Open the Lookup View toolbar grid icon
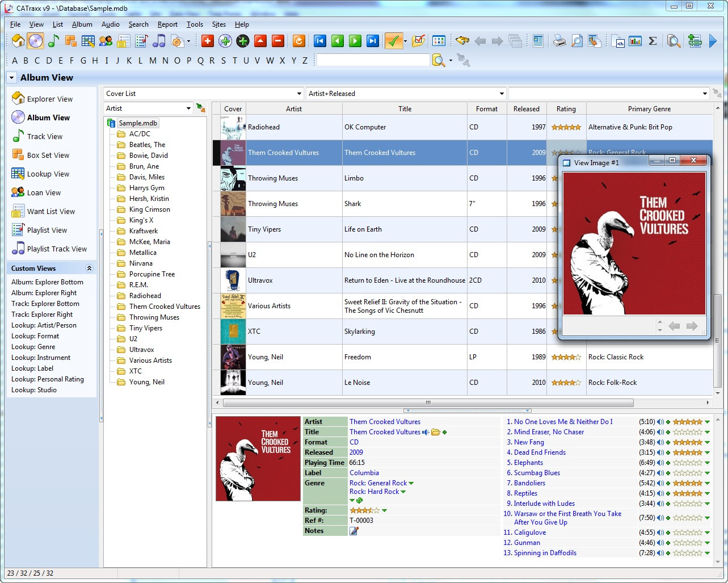Image resolution: width=728 pixels, height=583 pixels. pyautogui.click(x=88, y=41)
